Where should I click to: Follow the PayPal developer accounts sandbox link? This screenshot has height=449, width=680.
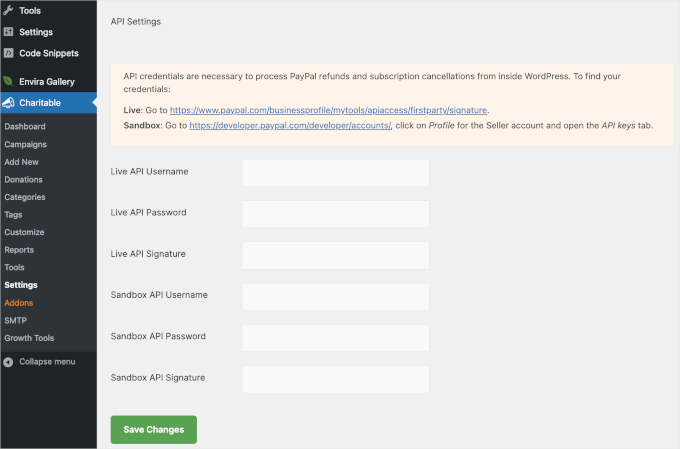pos(290,125)
